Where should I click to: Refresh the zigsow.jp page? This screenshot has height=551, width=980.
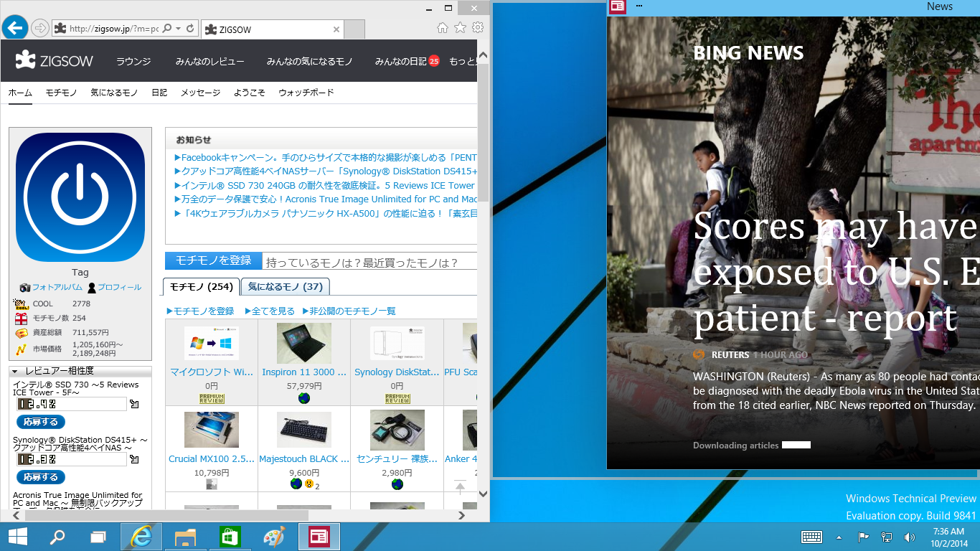190,29
